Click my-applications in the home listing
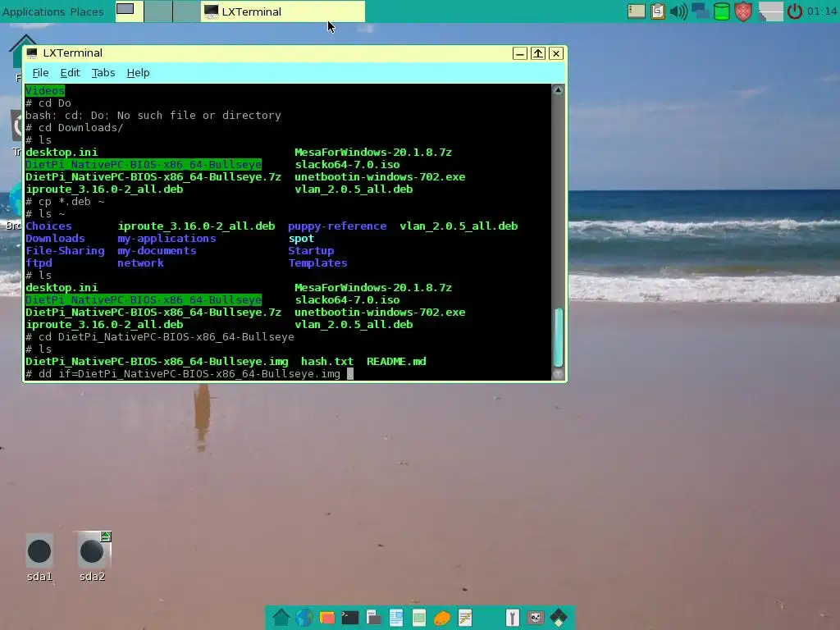The height and width of the screenshot is (630, 840). point(167,239)
